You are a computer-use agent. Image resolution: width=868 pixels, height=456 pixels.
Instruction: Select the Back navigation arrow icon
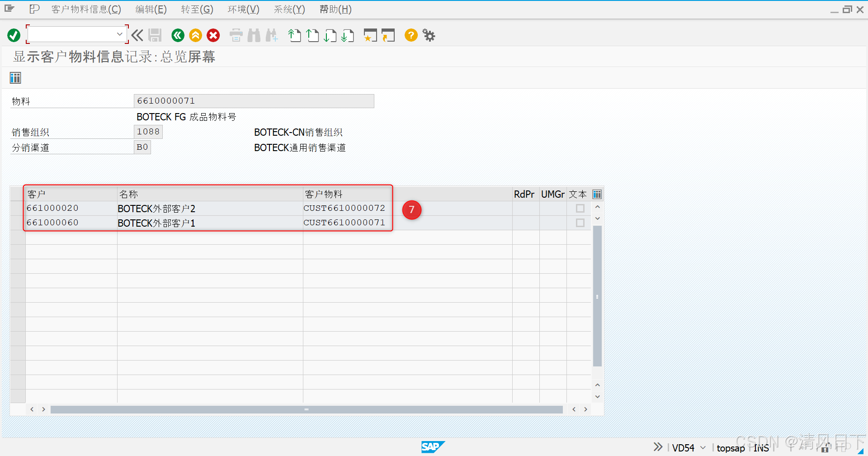click(x=177, y=35)
